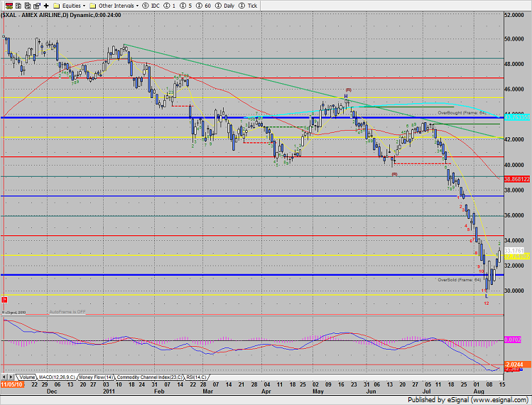
Task: Click the 52.0000 price scale label
Action: [514, 15]
